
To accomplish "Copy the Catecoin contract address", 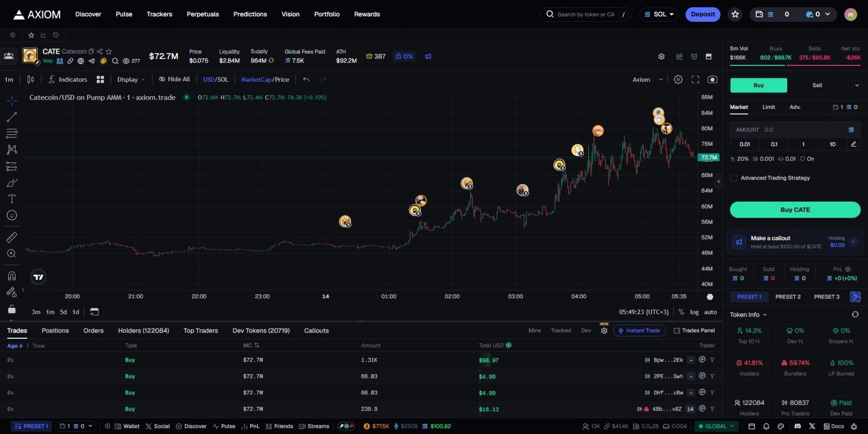I will point(91,51).
